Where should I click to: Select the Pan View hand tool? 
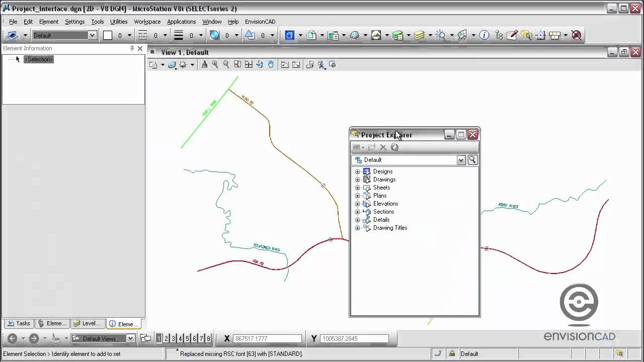[x=271, y=64]
